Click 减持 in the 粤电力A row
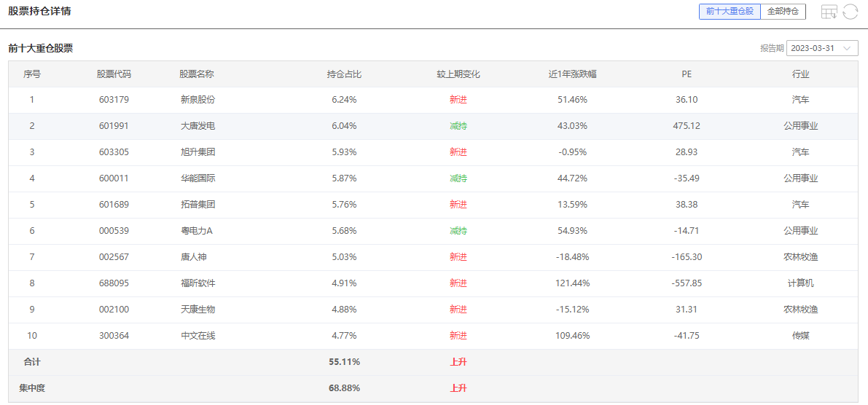Screen dimensions: 868x405 (458, 231)
